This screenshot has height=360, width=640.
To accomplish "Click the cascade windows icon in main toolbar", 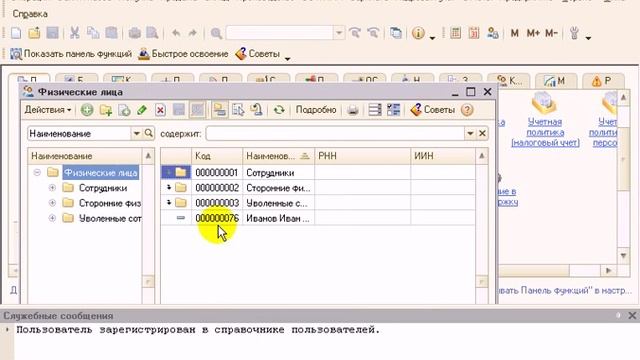I will click(x=396, y=33).
